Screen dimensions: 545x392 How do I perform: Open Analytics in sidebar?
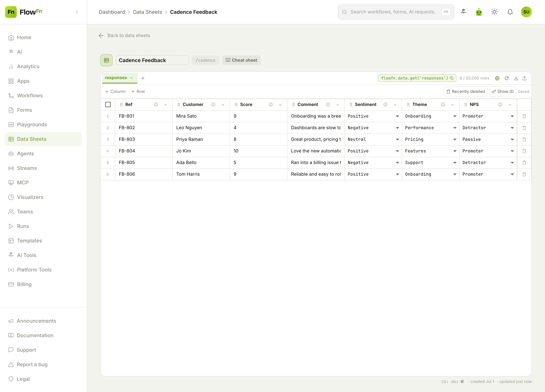coord(43,66)
